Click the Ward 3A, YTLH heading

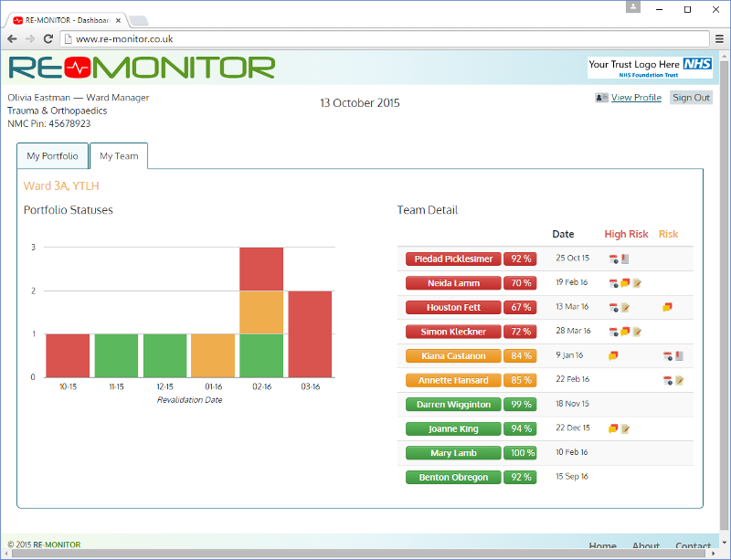coord(61,186)
